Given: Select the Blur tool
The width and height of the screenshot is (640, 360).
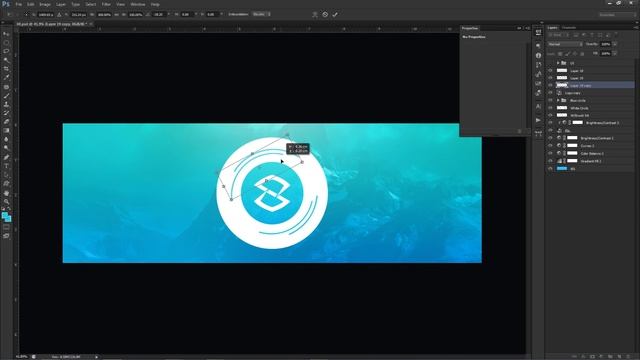Looking at the screenshot, I should pos(6,139).
